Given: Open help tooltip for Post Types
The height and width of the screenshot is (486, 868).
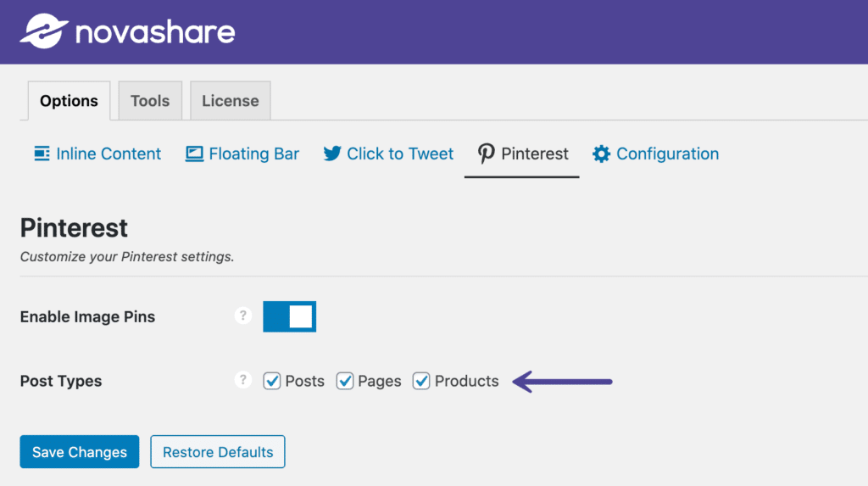Looking at the screenshot, I should [x=242, y=380].
